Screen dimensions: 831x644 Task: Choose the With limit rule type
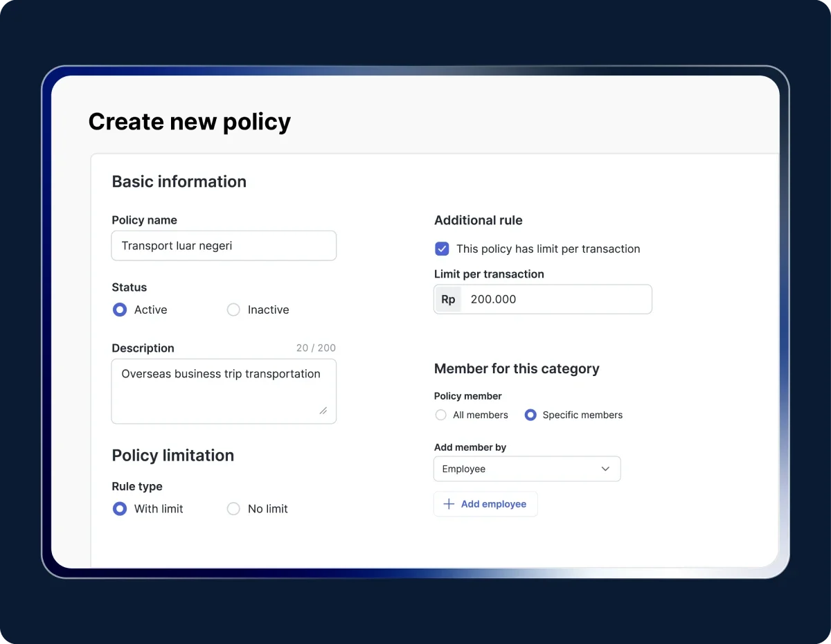coord(120,509)
